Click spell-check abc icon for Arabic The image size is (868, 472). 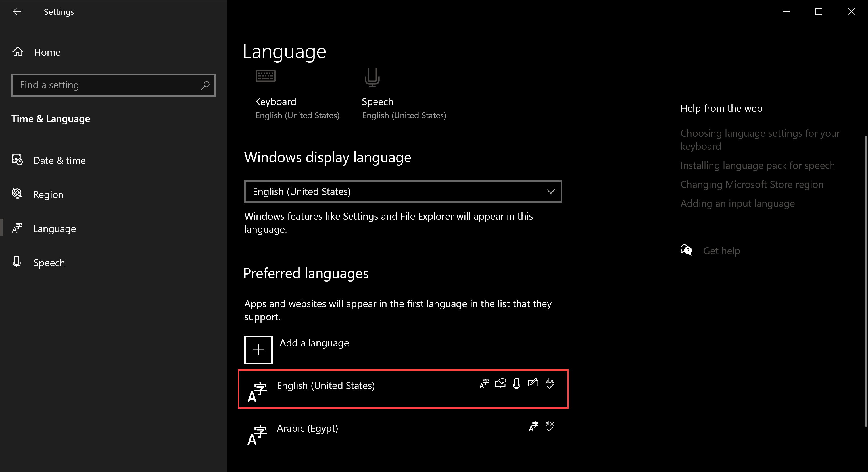[x=550, y=426]
